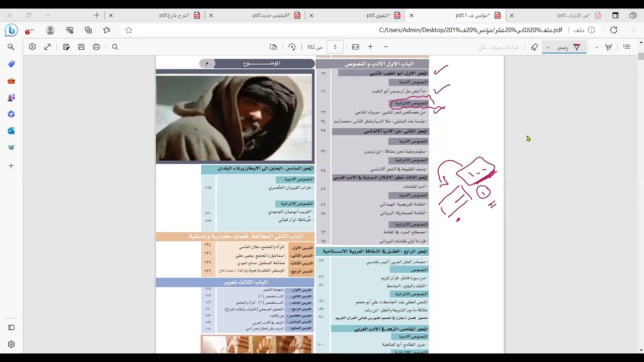This screenshot has width=644, height=362.
Task: Add this page to favorites star
Action: click(129, 30)
